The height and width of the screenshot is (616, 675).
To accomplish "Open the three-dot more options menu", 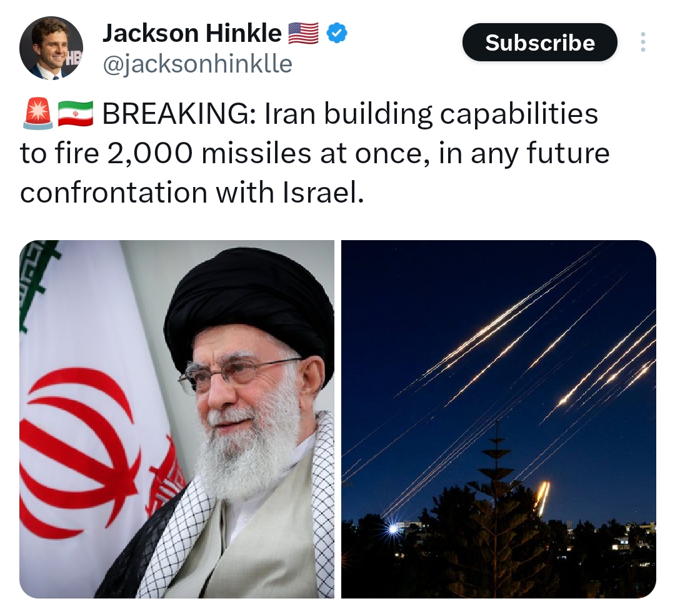I will click(642, 43).
